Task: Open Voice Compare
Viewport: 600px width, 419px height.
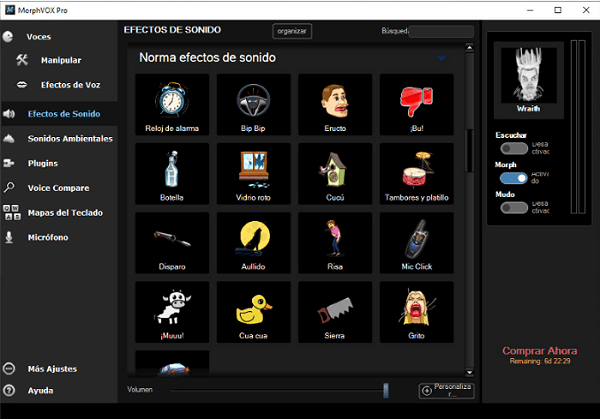Action: tap(59, 188)
